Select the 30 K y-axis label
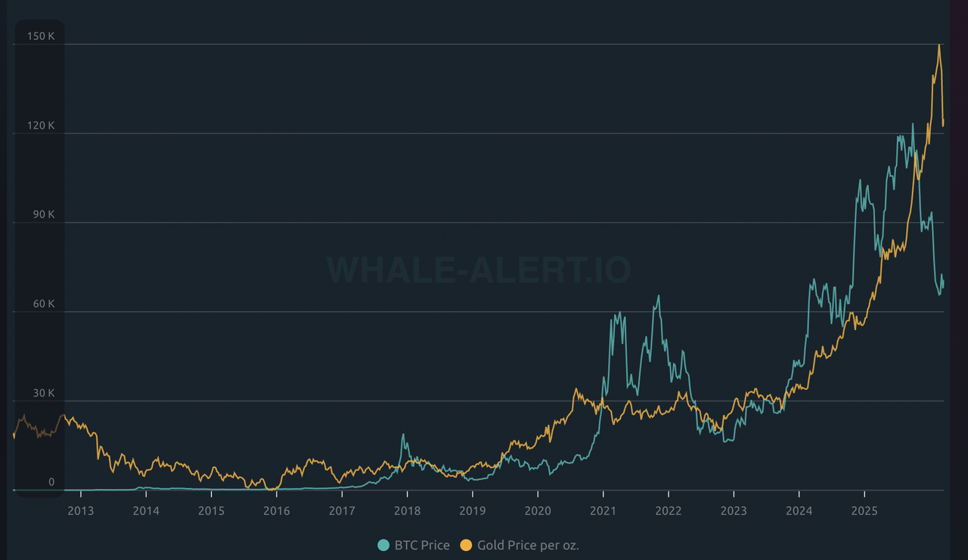 pyautogui.click(x=42, y=392)
